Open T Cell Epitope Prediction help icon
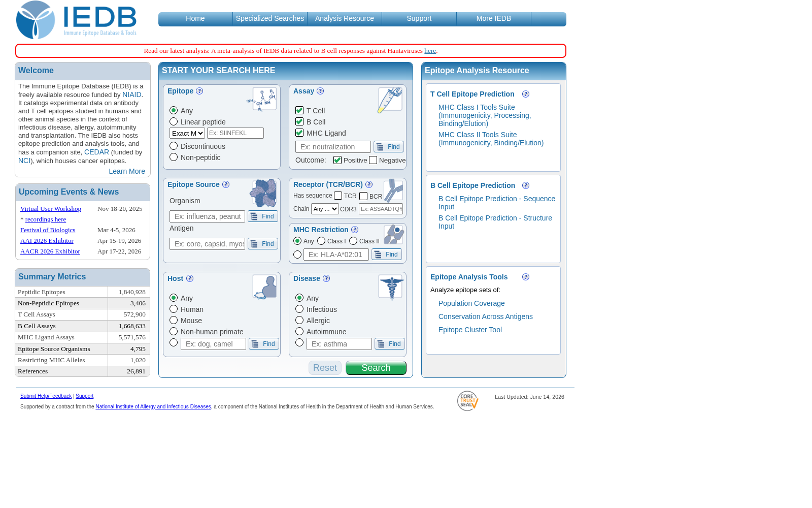This screenshot has width=812, height=508. pos(526,94)
